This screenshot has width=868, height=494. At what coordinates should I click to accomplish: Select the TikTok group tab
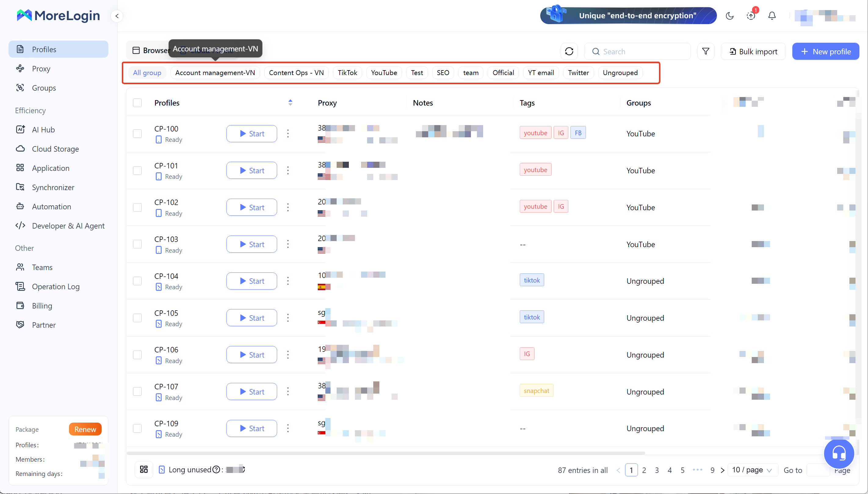(347, 73)
